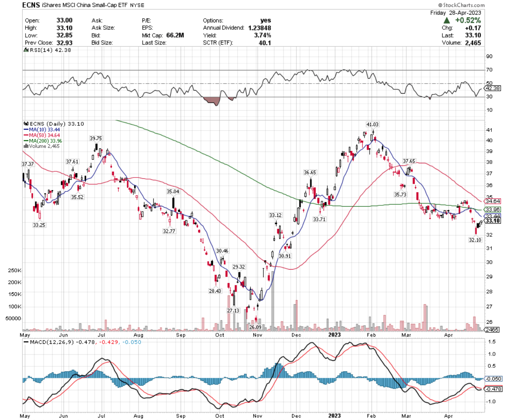This screenshot has height=420, width=510.
Task: Click the ECNS ticker symbol title
Action: [31, 5]
